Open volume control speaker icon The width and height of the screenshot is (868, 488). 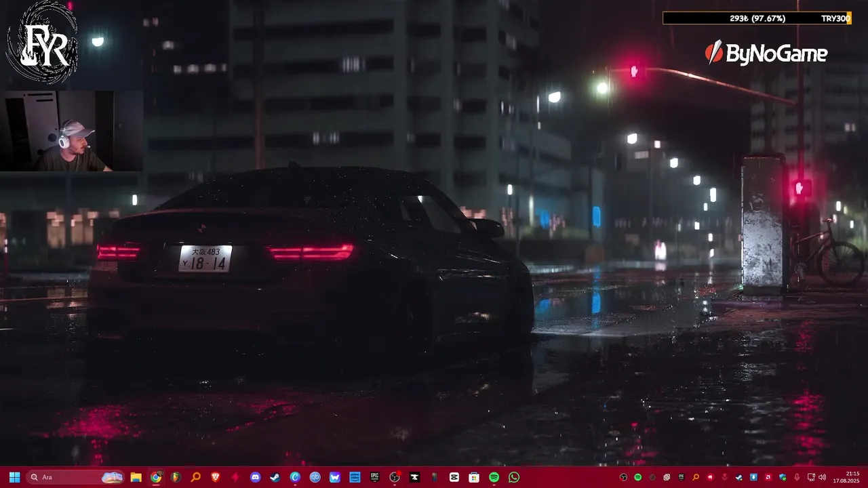(x=823, y=477)
